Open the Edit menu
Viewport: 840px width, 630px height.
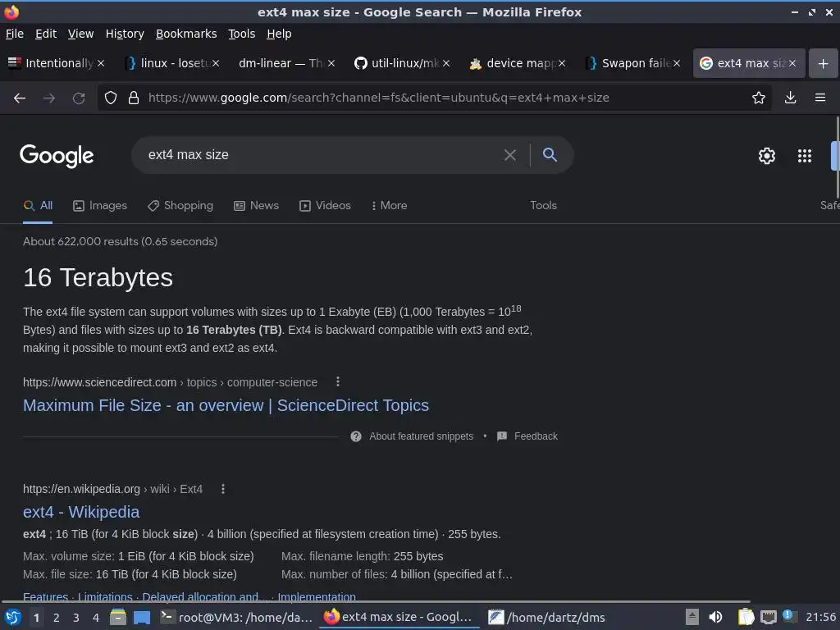[46, 34]
